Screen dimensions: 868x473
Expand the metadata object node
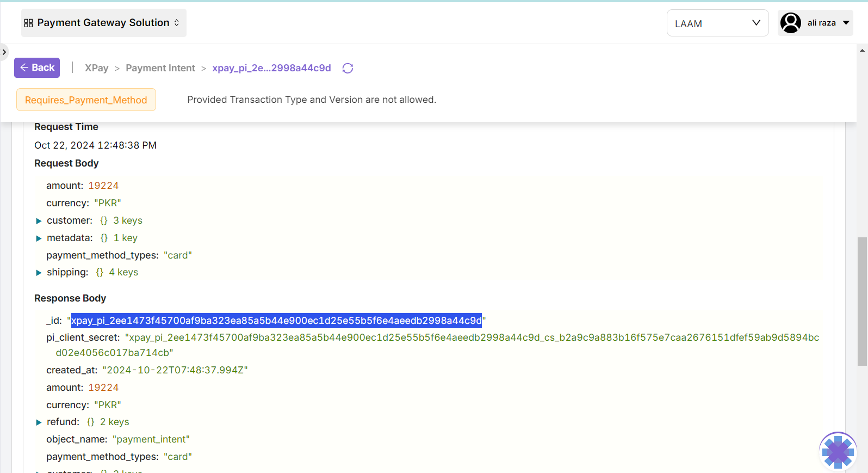tap(39, 238)
